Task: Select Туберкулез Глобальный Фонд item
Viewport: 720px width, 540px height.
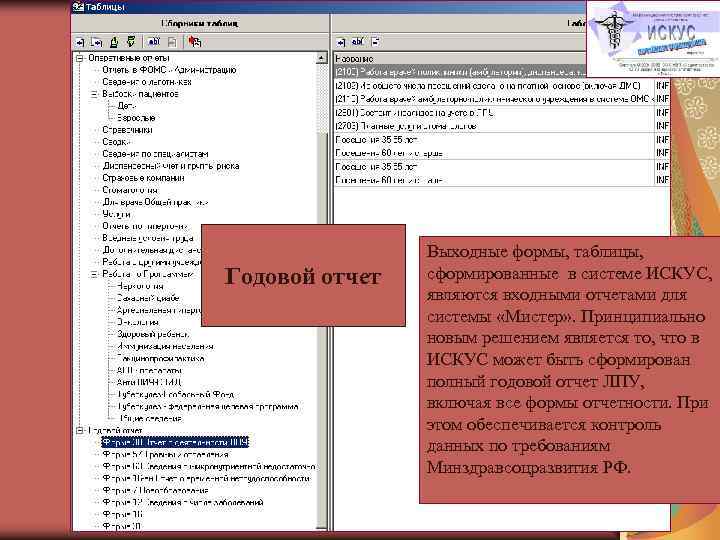Action: pyautogui.click(x=175, y=394)
